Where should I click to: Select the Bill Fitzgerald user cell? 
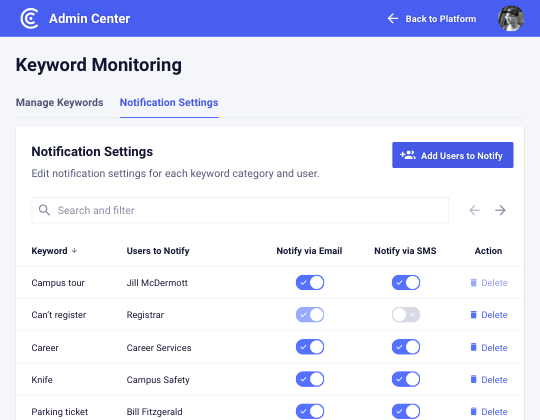coord(154,412)
